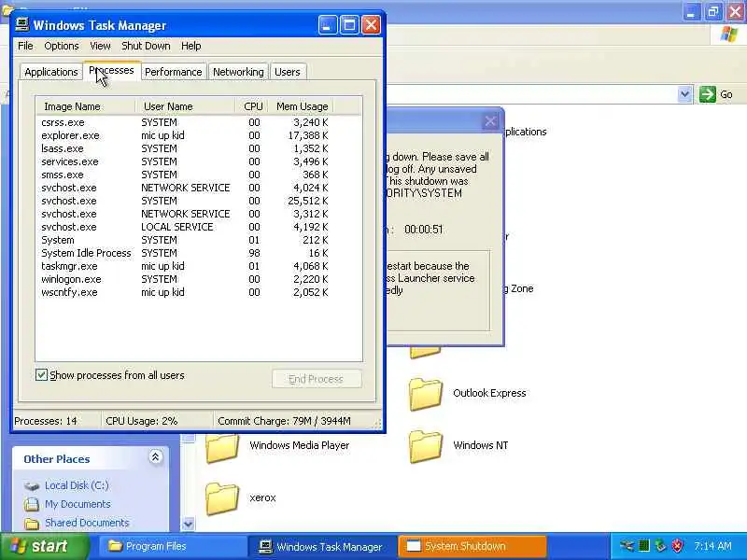This screenshot has width=747, height=560.
Task: Select the csrss.exe process row
Action: [x=185, y=122]
